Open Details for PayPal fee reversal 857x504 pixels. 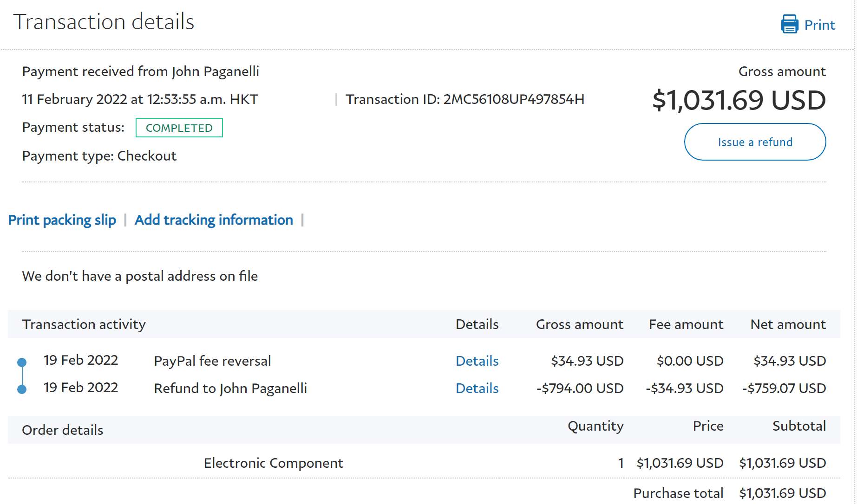477,361
